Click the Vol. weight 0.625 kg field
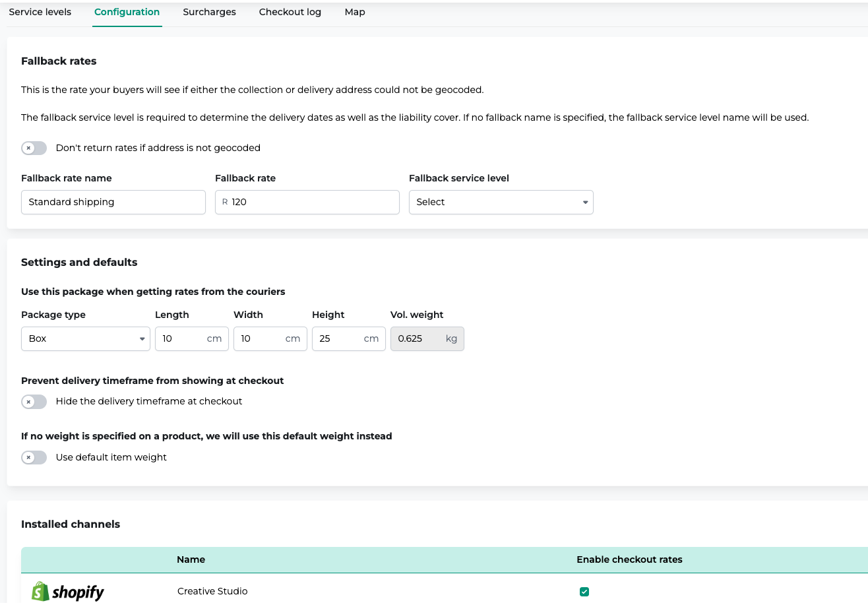This screenshot has width=868, height=603. pos(427,338)
